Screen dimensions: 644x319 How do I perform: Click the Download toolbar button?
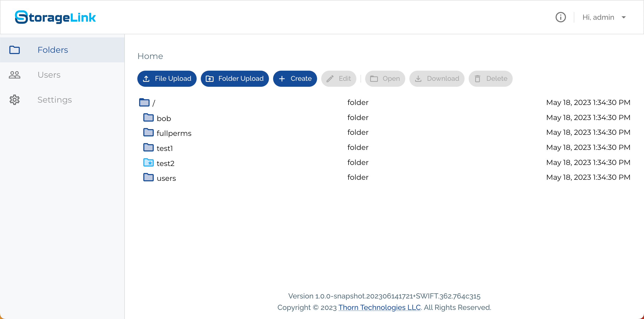437,79
